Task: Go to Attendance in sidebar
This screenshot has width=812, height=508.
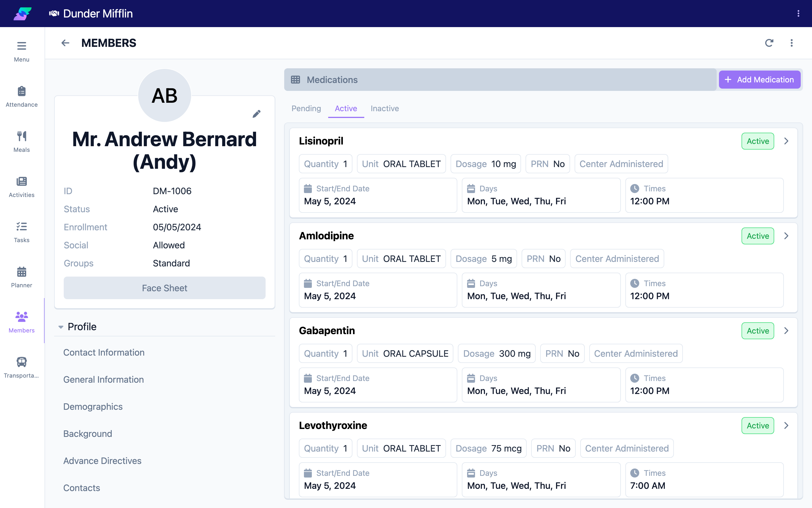Action: [x=21, y=97]
